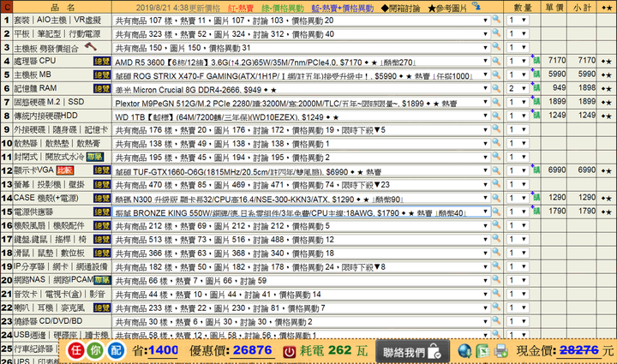The height and width of the screenshot is (364, 617).
Task: Click the ★參考圖片 legend in the header
Action: pos(447,8)
